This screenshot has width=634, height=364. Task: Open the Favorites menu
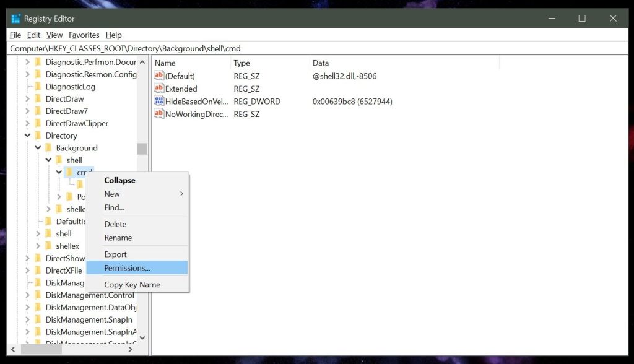pyautogui.click(x=84, y=35)
